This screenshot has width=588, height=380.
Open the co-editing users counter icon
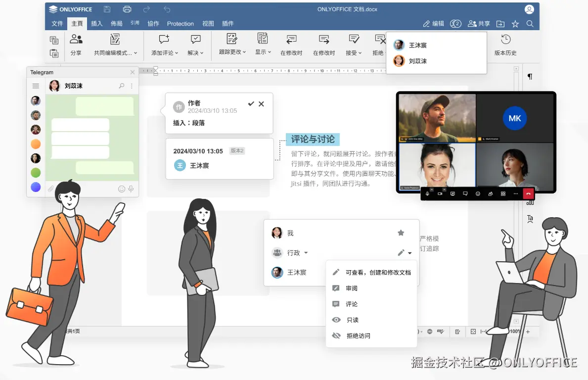tap(455, 24)
